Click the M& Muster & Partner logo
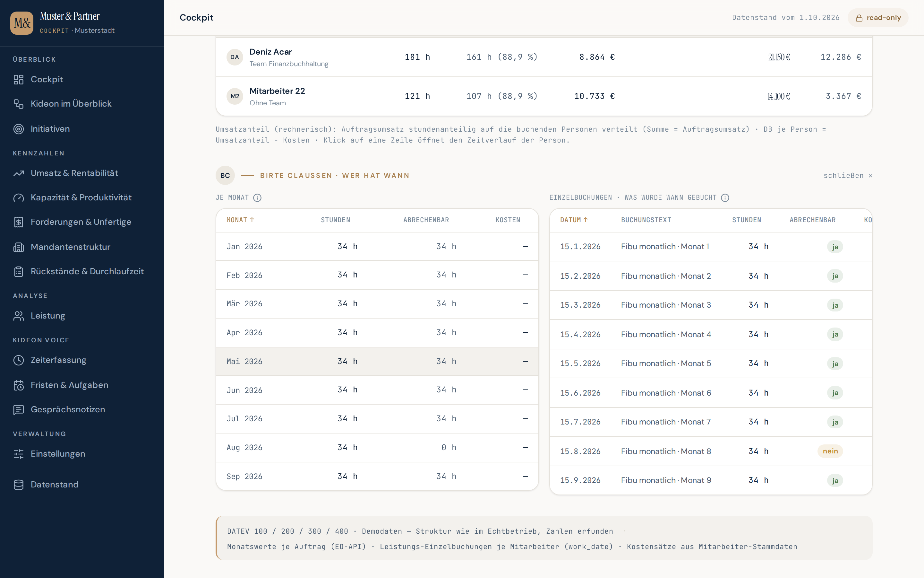Image resolution: width=924 pixels, height=578 pixels. point(22,23)
